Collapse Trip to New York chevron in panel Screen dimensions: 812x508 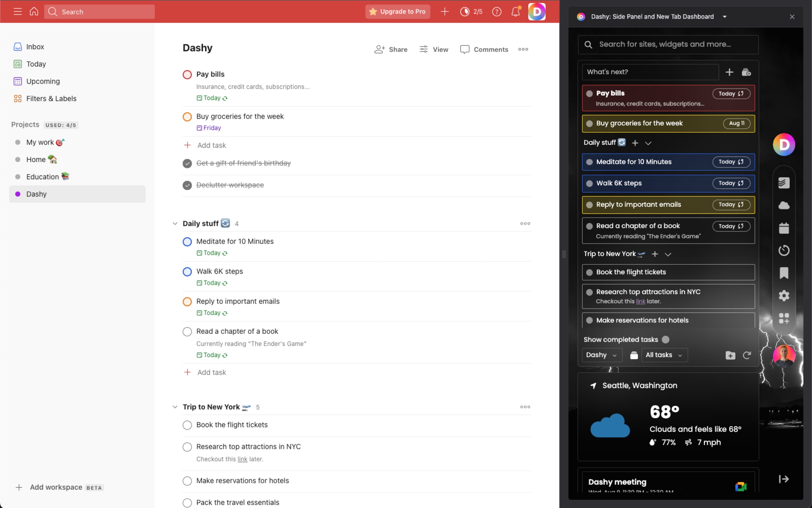(x=668, y=254)
